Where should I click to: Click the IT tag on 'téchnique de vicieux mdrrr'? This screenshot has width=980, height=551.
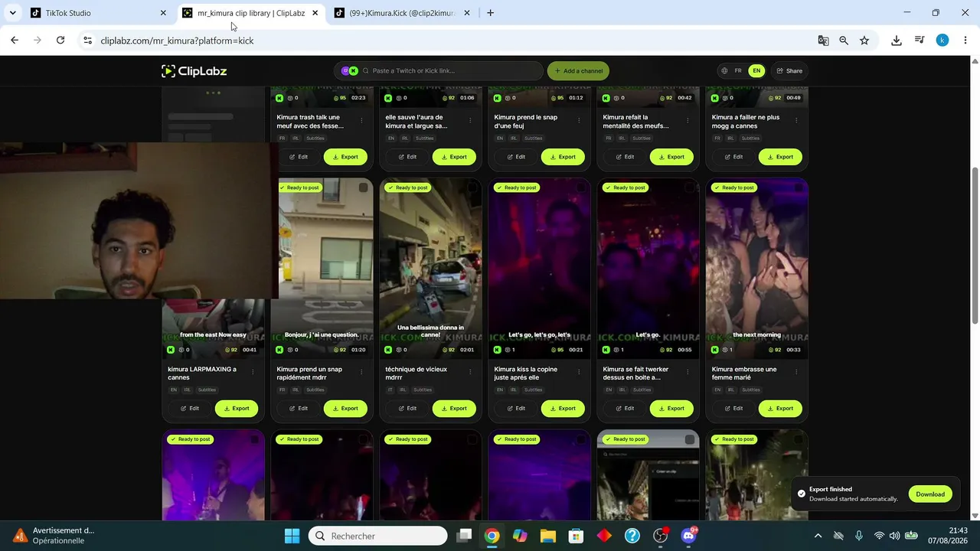click(390, 390)
